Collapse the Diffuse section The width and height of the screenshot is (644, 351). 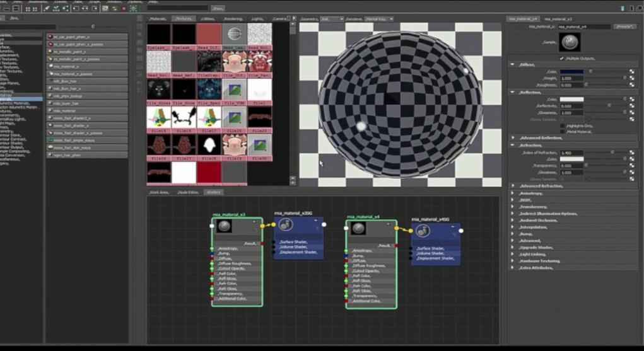pos(513,64)
